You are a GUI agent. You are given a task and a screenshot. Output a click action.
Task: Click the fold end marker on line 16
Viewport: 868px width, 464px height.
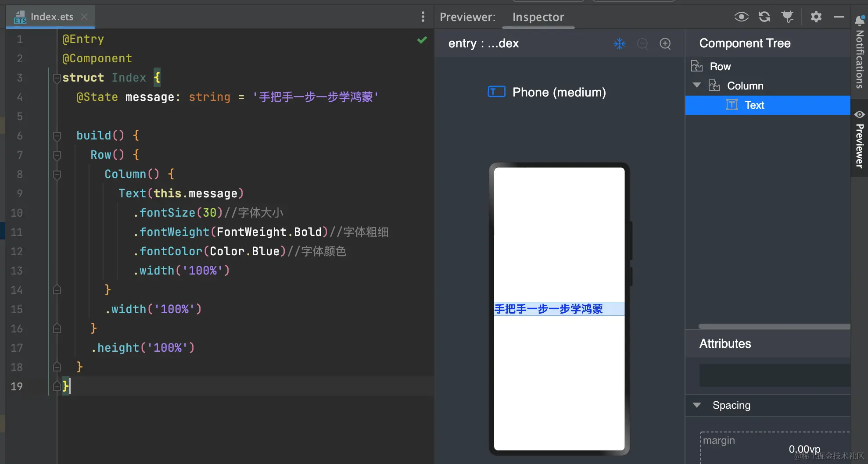click(x=57, y=328)
